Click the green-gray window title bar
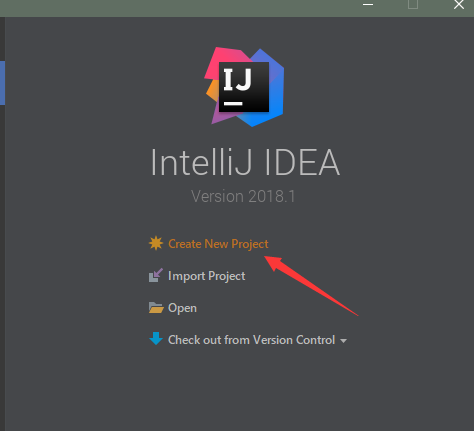474x431 pixels. [180, 8]
